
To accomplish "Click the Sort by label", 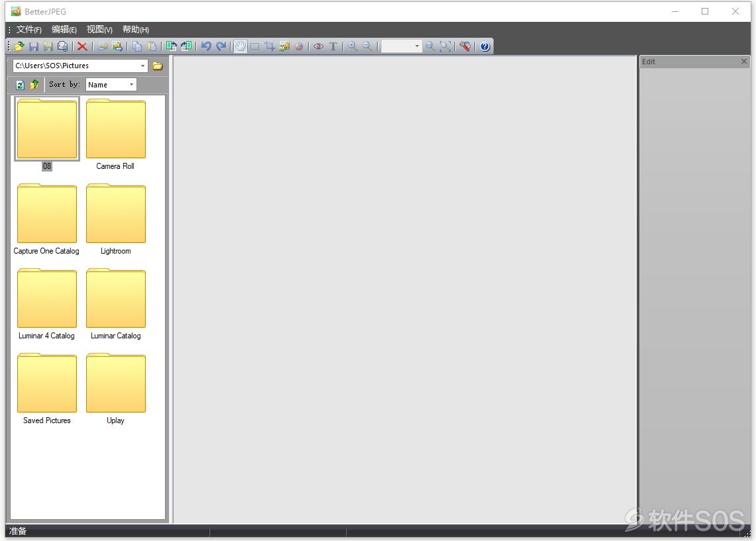I will (x=65, y=84).
